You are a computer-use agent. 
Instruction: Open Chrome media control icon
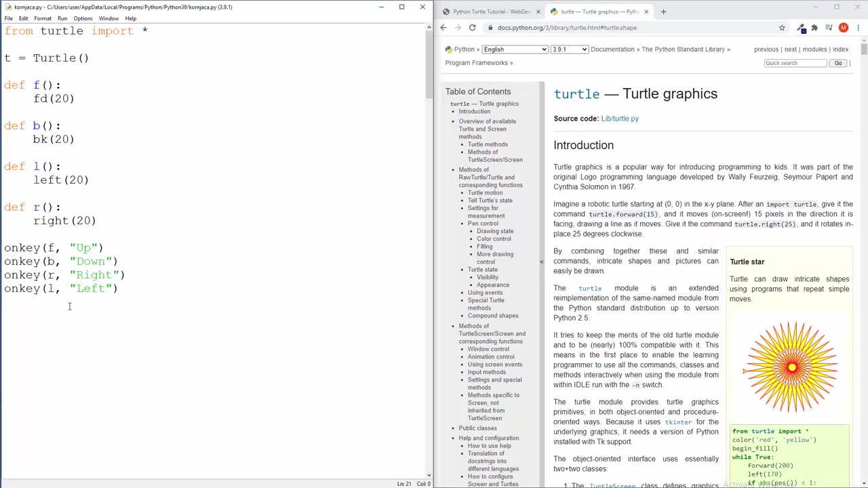click(x=829, y=28)
